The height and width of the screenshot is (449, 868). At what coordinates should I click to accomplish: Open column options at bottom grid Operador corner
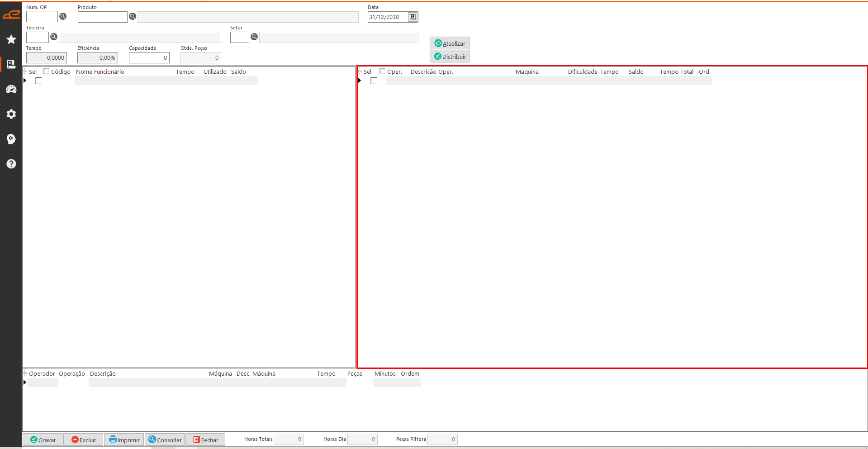[x=25, y=373]
